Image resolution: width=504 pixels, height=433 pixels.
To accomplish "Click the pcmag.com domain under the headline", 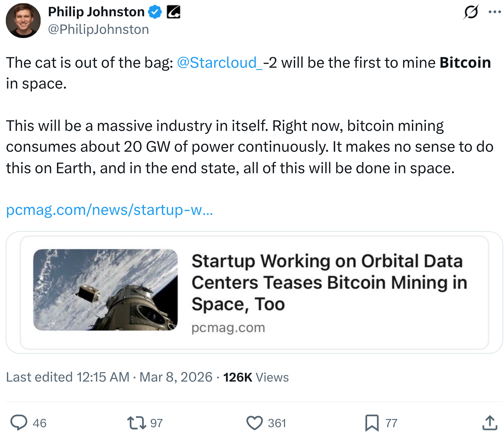I will (228, 328).
